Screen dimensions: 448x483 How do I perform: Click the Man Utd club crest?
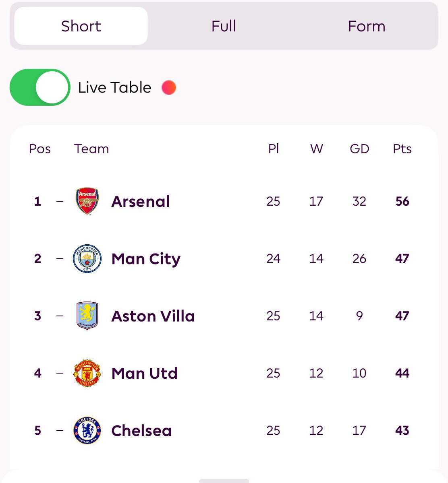tap(87, 373)
